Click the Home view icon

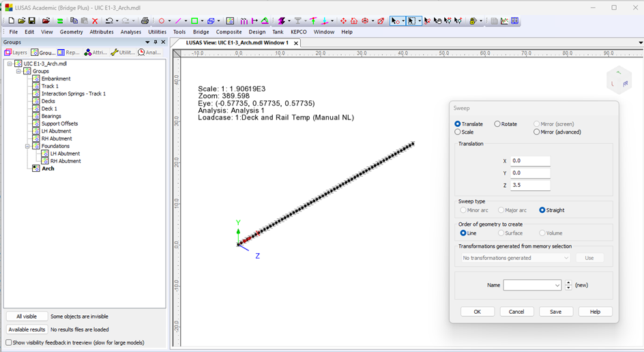pyautogui.click(x=354, y=21)
